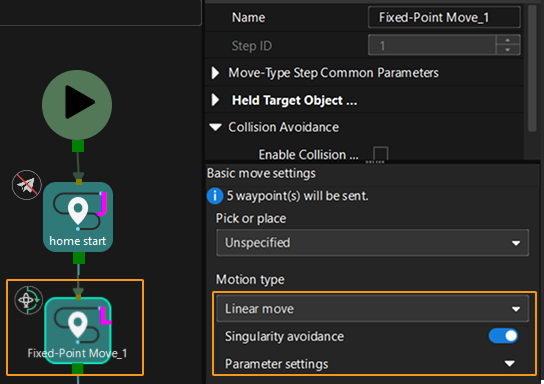Increase Step ID with up arrow
This screenshot has width=544, height=384.
pyautogui.click(x=508, y=40)
